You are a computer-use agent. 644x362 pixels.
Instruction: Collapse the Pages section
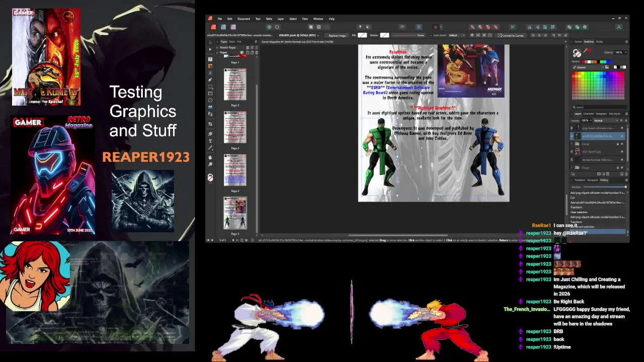[x=217, y=53]
